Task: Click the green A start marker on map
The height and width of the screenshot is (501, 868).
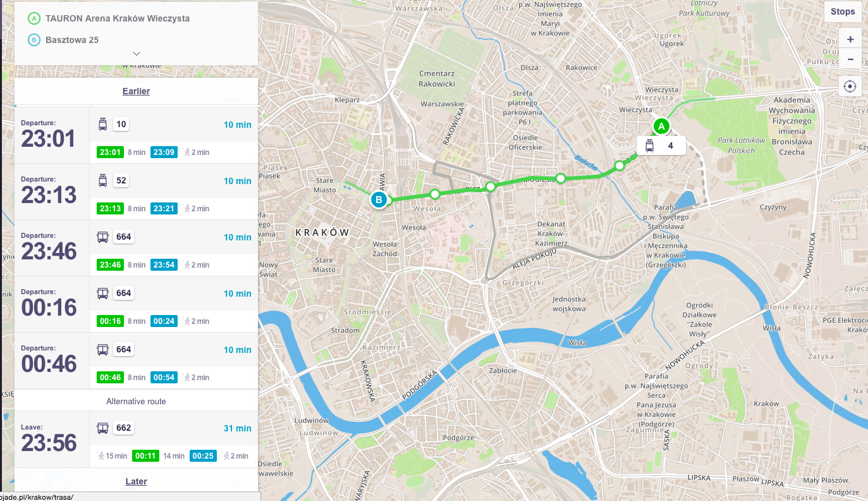Action: coord(661,127)
